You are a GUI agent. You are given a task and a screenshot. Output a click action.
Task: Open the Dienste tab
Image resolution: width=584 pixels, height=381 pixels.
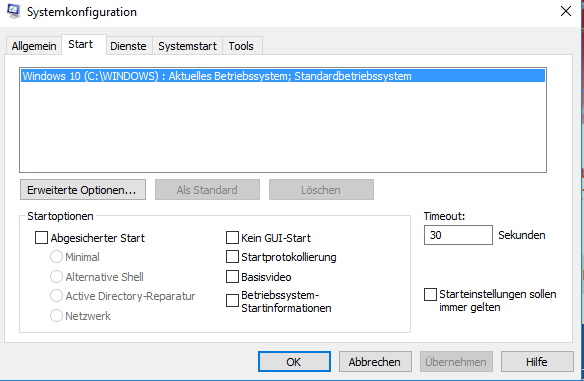[x=128, y=46]
